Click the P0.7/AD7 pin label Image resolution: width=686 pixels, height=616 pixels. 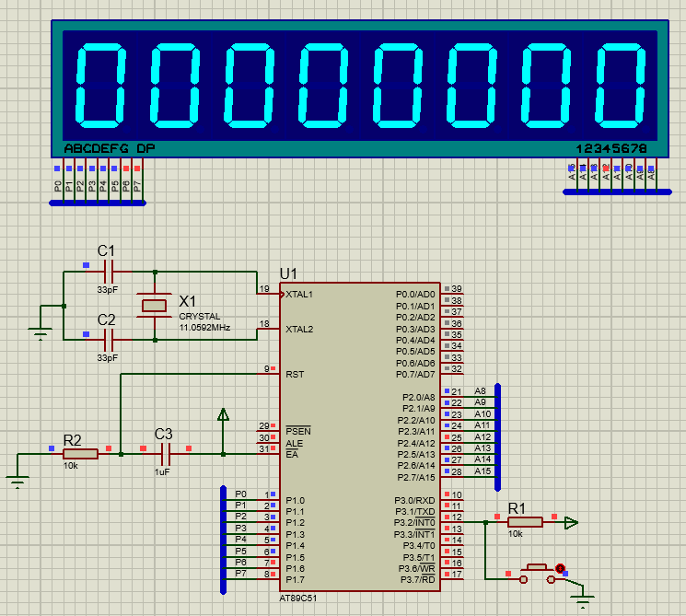[415, 375]
